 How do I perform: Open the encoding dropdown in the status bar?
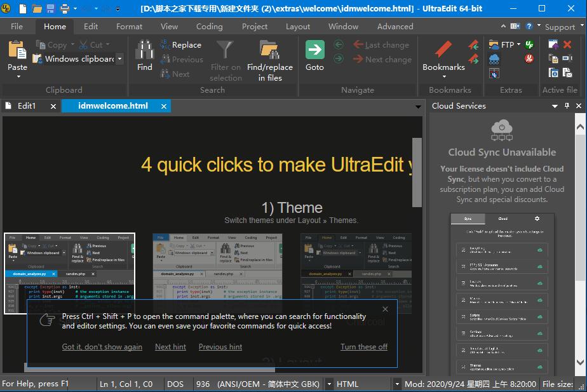pos(330,384)
